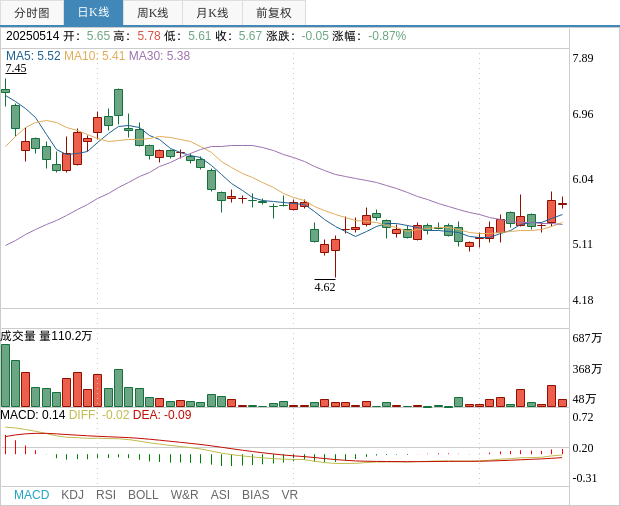
Task: Click the 成交量 量110.2万 label
Action: click(46, 336)
